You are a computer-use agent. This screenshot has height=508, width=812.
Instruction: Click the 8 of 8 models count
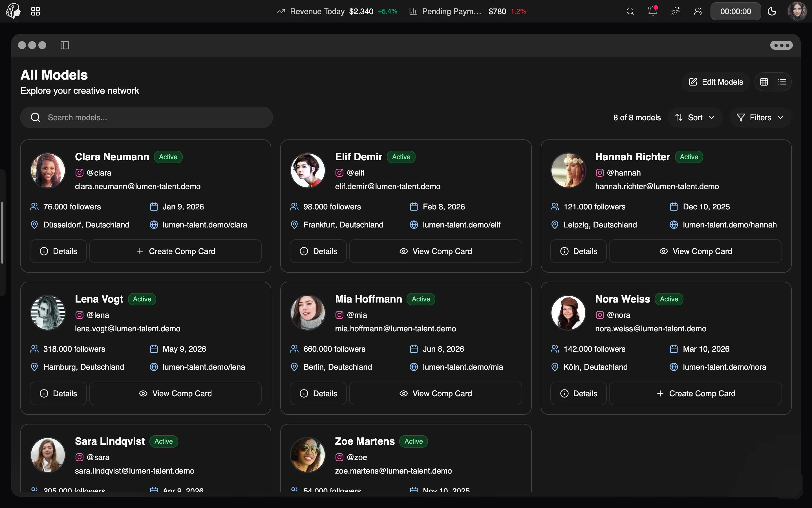tap(637, 117)
